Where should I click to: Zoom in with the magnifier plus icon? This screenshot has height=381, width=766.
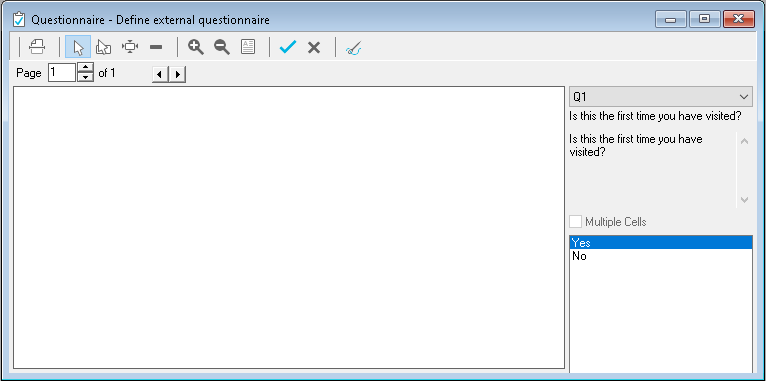196,47
